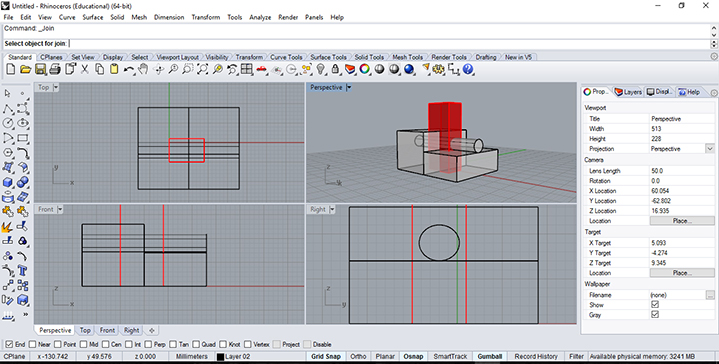This screenshot has height=364, width=719.
Task: Click the Undo arrow icon
Action: point(129,69)
